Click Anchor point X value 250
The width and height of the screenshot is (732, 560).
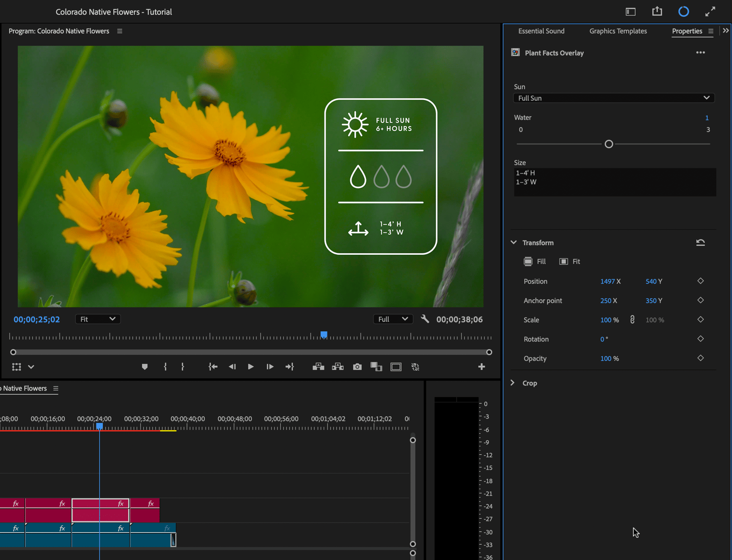click(x=606, y=301)
